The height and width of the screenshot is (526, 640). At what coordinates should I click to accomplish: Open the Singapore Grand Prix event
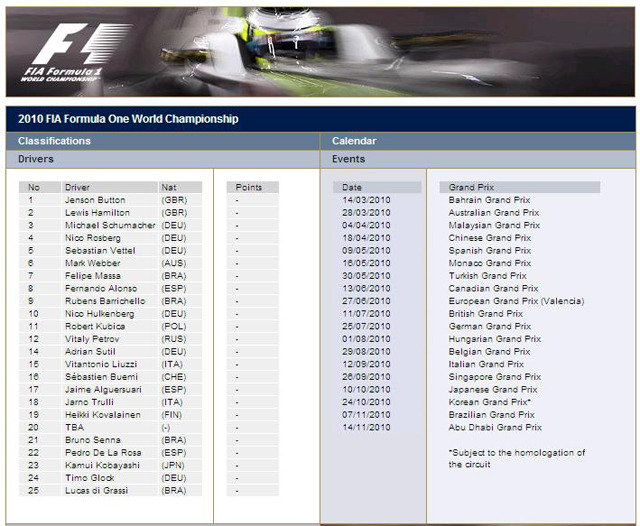pos(495,377)
